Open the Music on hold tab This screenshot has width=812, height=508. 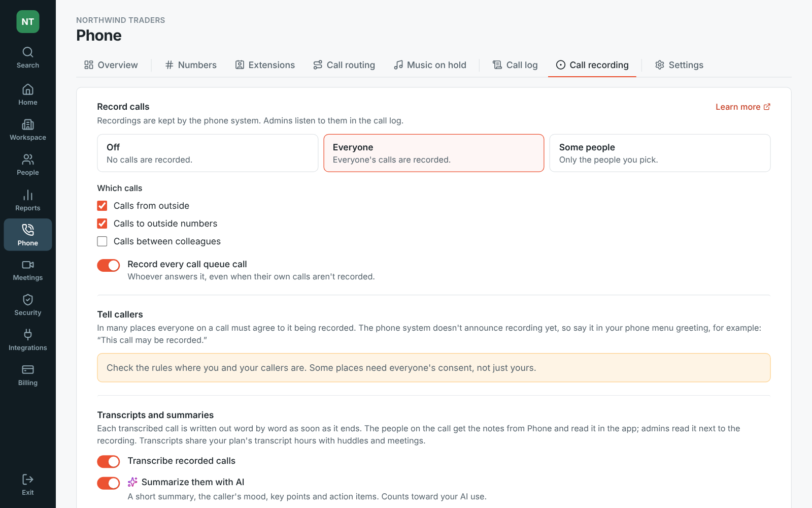click(x=430, y=65)
